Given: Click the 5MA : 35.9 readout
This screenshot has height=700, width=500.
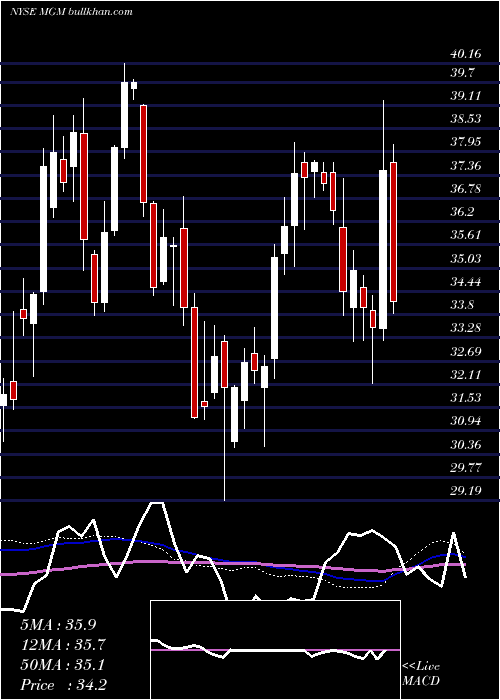Looking at the screenshot, I should coord(58,625).
